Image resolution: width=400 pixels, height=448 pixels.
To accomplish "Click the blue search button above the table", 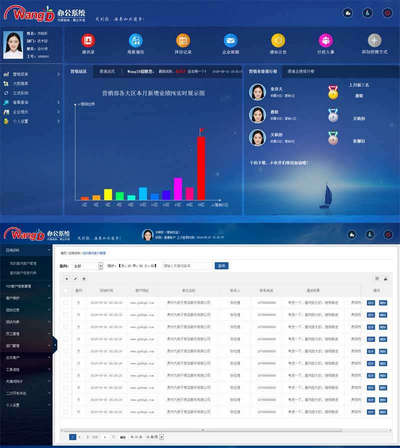I will (x=221, y=266).
